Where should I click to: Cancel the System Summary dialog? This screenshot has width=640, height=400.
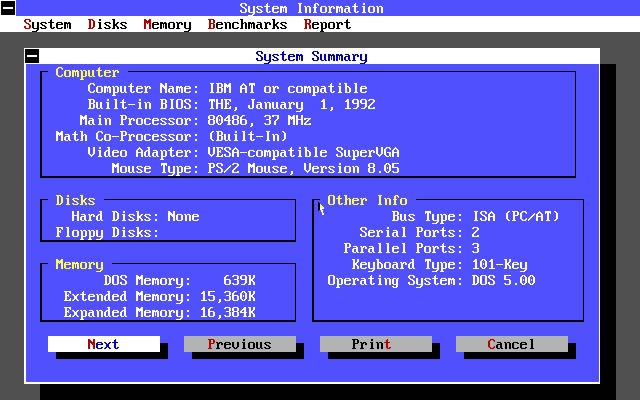coord(512,344)
